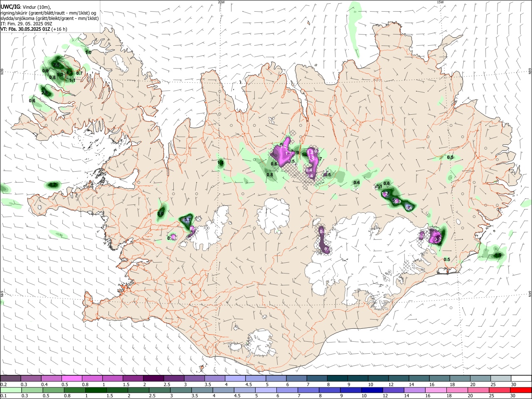Viewport: 532px width, 399px height.
Task: Click the '0.5' value at the southeast coast
Action: point(447,259)
